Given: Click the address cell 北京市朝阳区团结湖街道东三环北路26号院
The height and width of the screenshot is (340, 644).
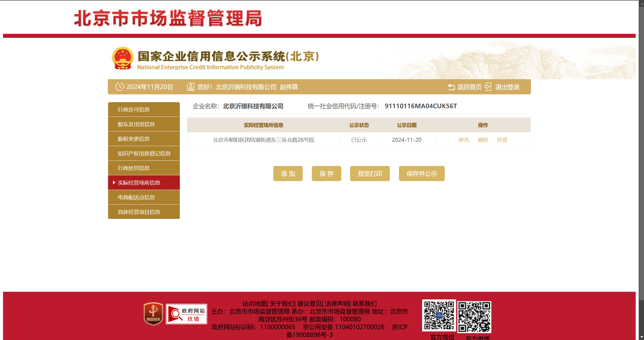Looking at the screenshot, I should point(263,140).
